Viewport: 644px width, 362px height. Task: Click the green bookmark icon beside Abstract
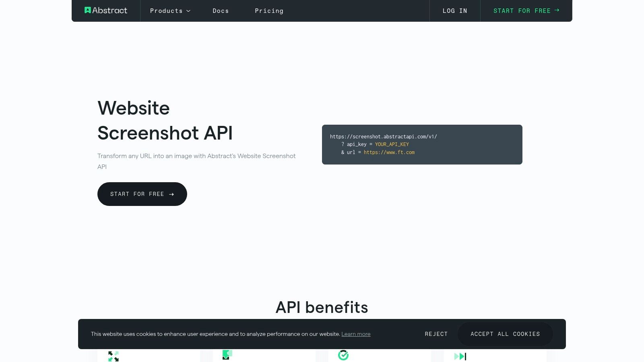pyautogui.click(x=87, y=10)
